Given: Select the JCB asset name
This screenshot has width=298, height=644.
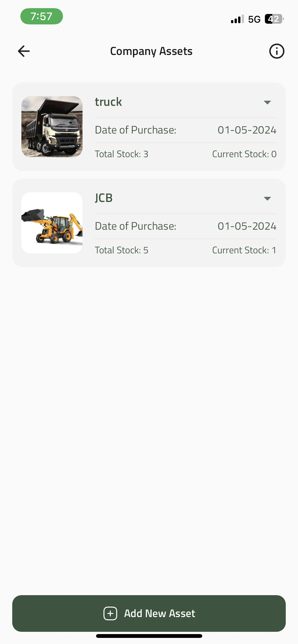Looking at the screenshot, I should 104,198.
